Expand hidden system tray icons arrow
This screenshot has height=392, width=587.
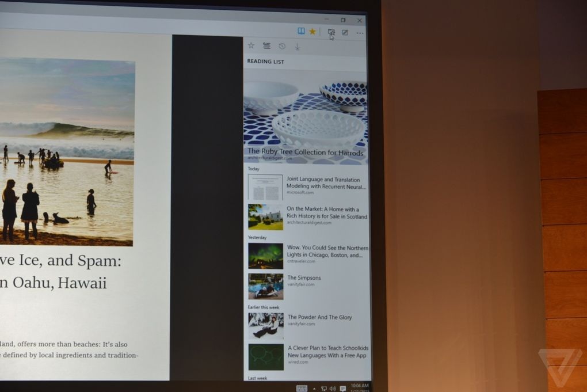(314, 389)
